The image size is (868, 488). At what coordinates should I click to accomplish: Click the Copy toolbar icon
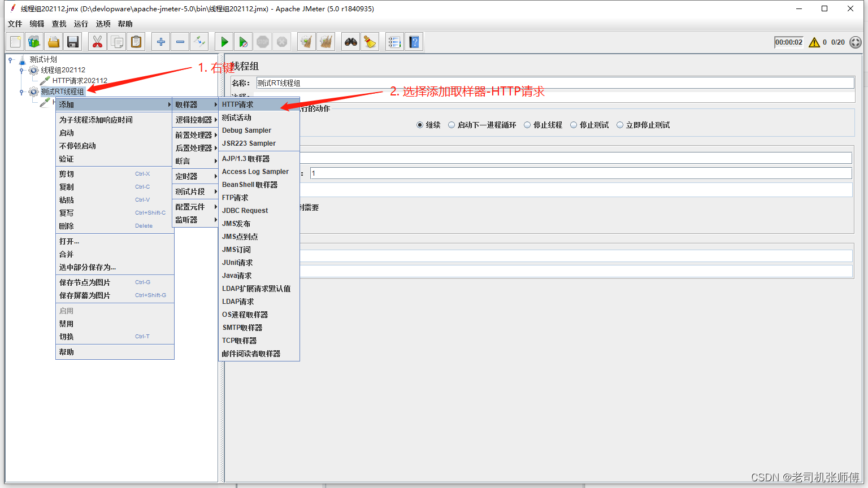click(117, 42)
